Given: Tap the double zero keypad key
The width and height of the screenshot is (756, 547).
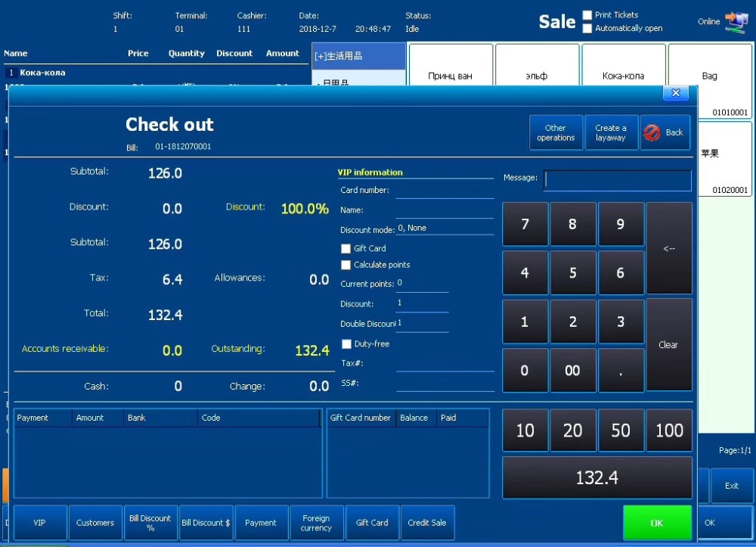Looking at the screenshot, I should pyautogui.click(x=572, y=371).
